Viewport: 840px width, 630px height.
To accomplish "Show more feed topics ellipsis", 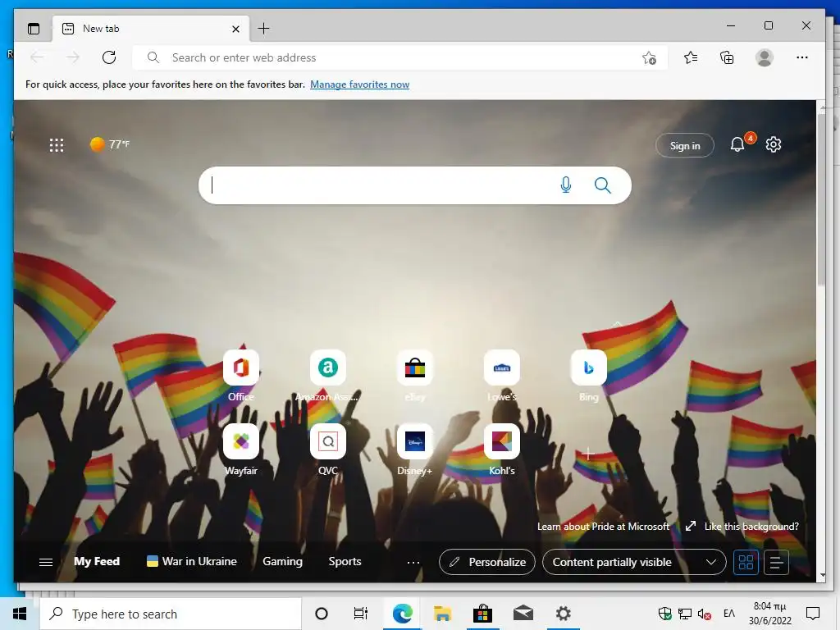I will 413,562.
